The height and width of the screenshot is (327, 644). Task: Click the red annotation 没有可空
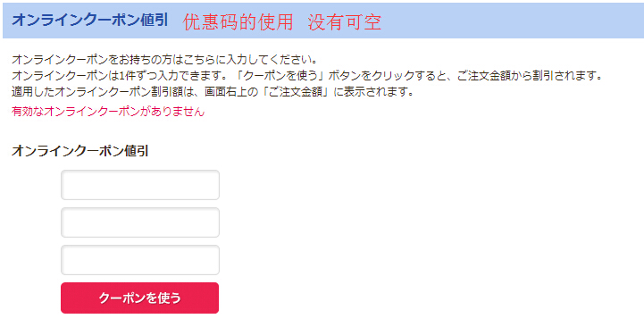(x=345, y=21)
